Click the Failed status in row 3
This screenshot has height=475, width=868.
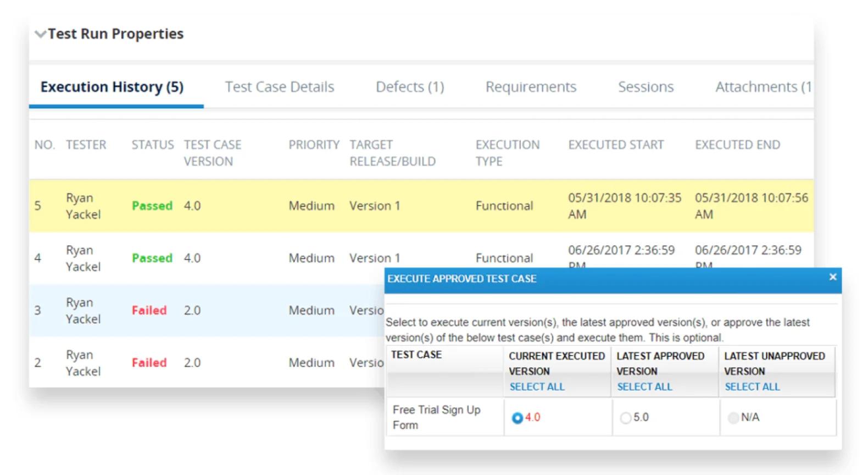[x=149, y=310]
